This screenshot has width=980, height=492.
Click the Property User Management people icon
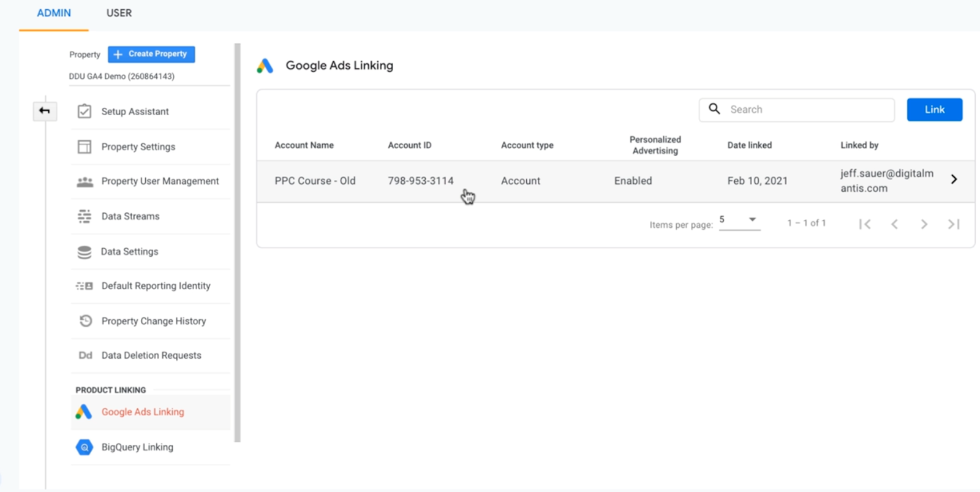[x=85, y=181]
